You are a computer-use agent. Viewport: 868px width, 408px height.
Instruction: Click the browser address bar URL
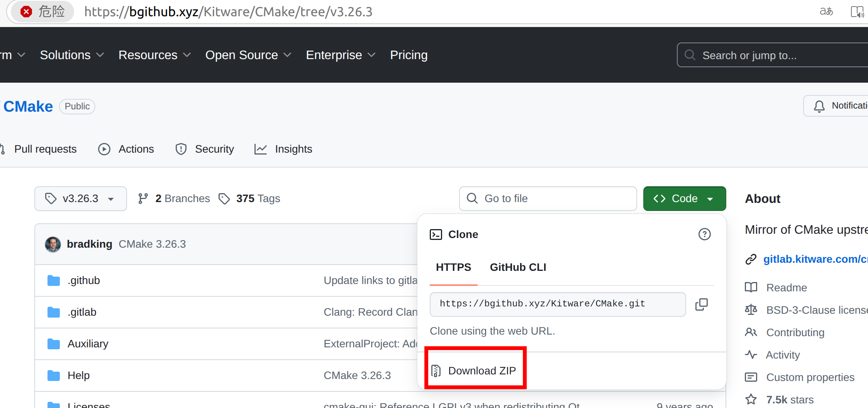coord(228,12)
